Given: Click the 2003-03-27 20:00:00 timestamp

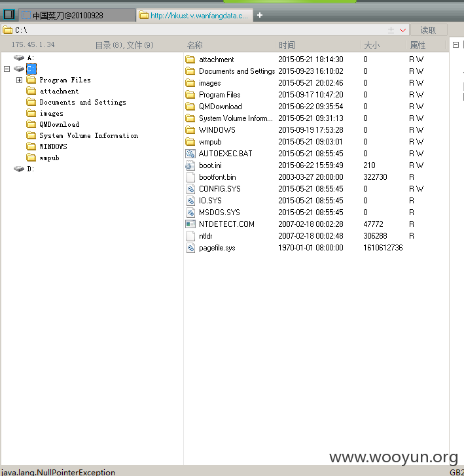Looking at the screenshot, I should [x=311, y=177].
